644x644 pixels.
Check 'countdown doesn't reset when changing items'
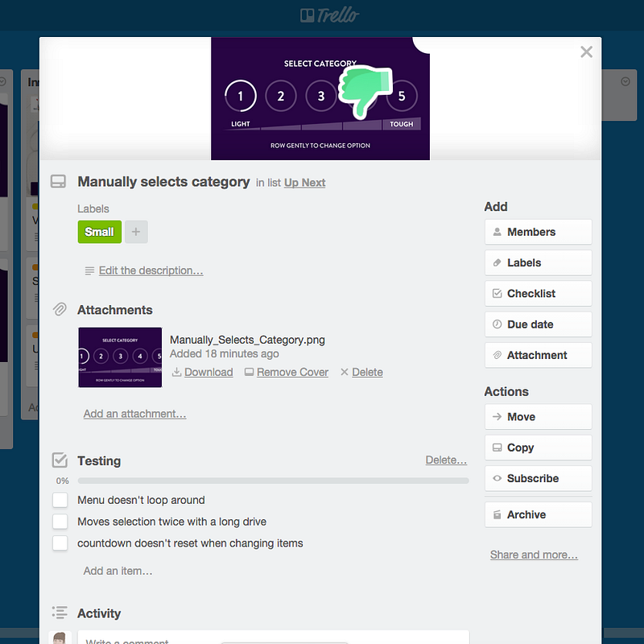point(60,543)
